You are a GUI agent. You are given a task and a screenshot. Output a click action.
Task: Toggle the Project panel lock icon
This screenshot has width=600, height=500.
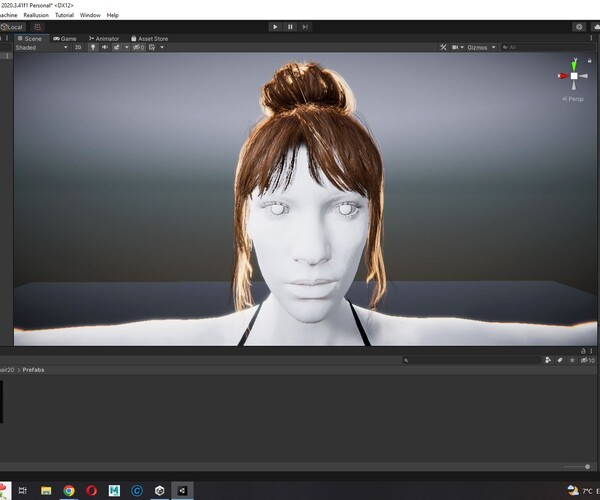(x=584, y=351)
